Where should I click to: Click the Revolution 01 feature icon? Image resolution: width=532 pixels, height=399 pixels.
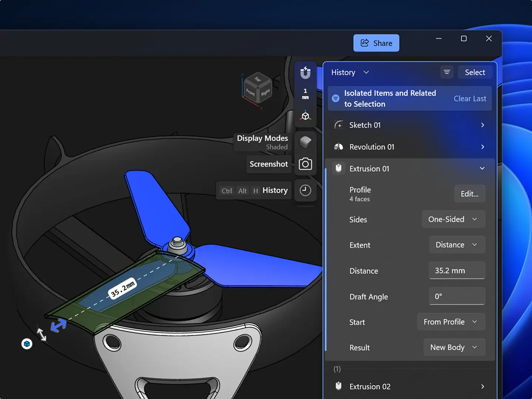click(338, 147)
